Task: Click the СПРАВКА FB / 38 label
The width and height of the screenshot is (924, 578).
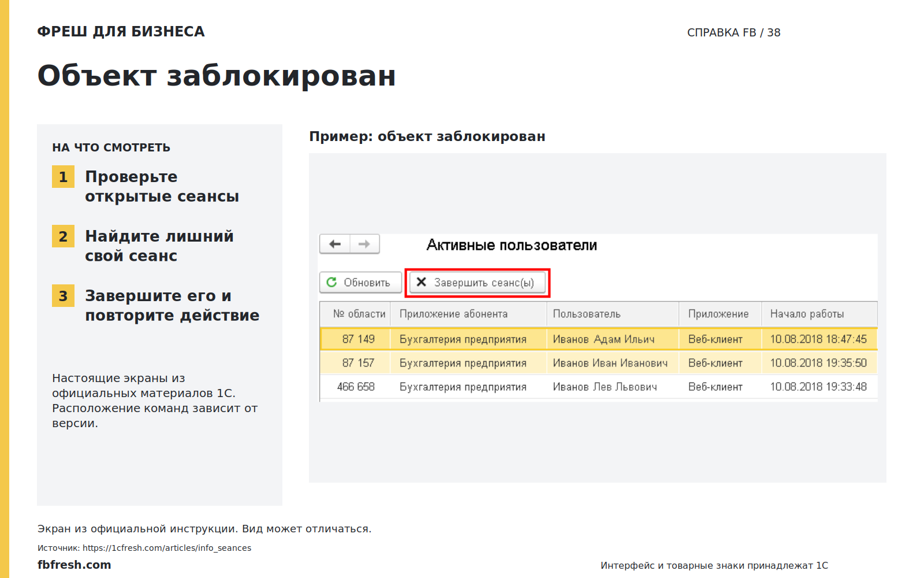Action: tap(733, 33)
